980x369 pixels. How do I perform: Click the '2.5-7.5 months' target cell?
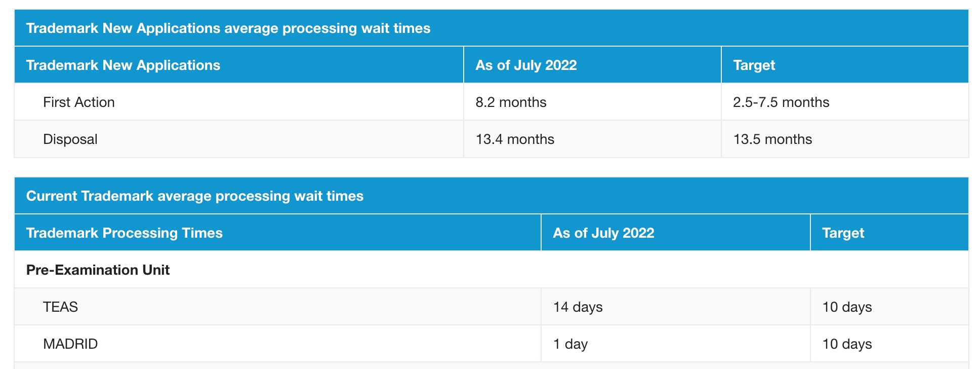[781, 102]
